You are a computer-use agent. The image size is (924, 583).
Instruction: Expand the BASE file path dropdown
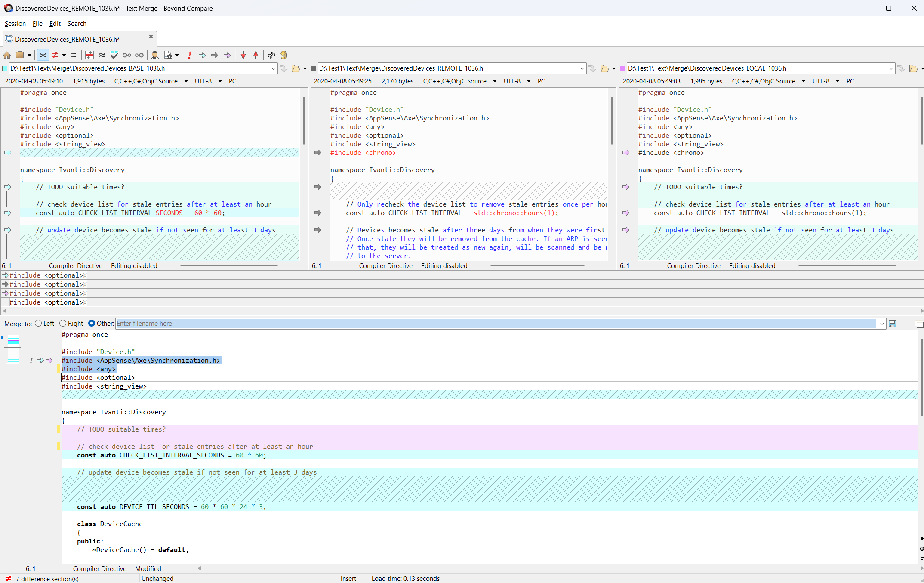click(x=273, y=68)
